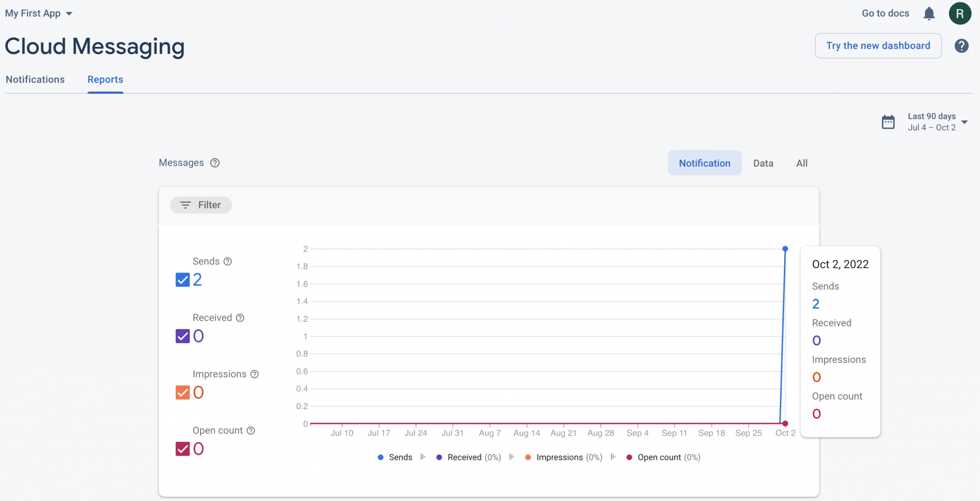The image size is (980, 501).
Task: Click the Sends info help icon
Action: [x=228, y=261]
